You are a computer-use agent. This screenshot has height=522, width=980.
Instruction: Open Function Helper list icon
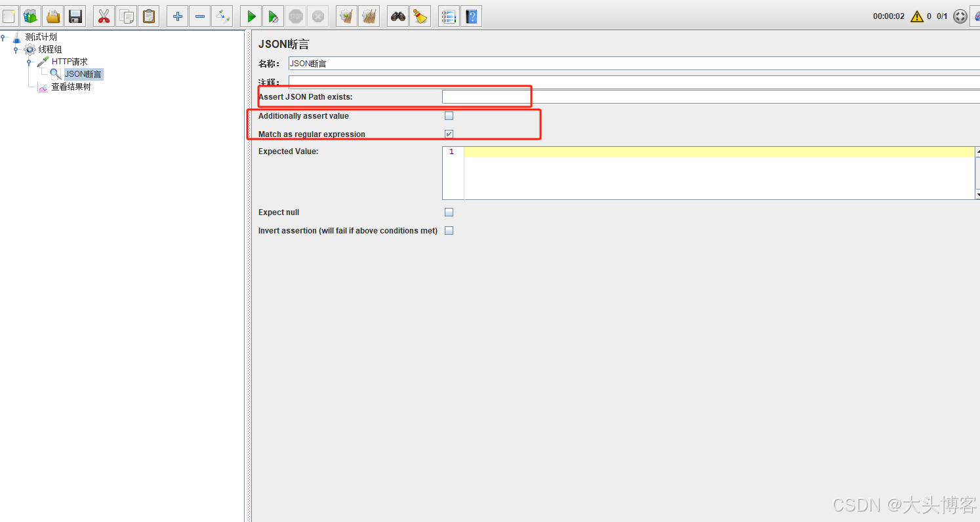[x=449, y=16]
